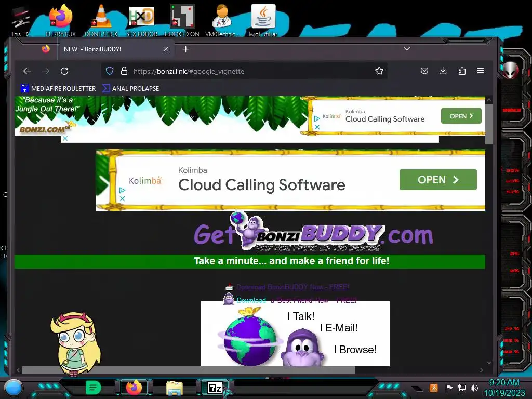Image resolution: width=532 pixels, height=399 pixels.
Task: Select the DONT STICK VLC desktop icon
Action: tap(101, 21)
